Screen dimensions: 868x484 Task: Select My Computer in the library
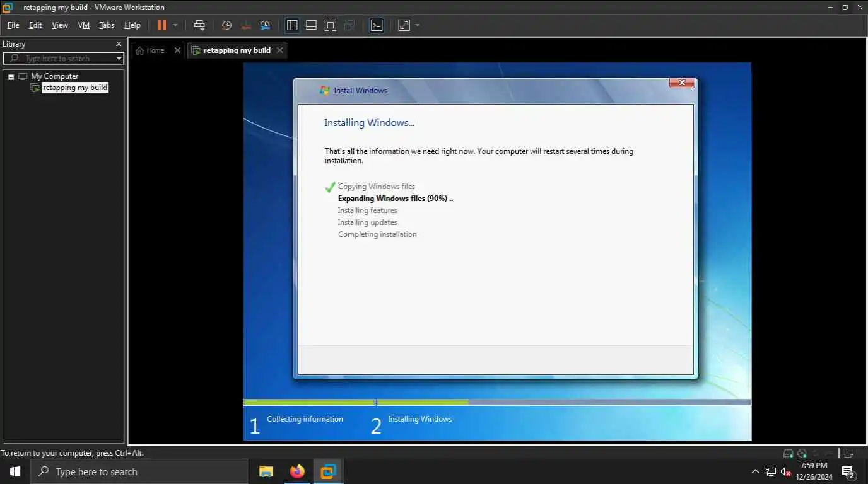point(55,76)
